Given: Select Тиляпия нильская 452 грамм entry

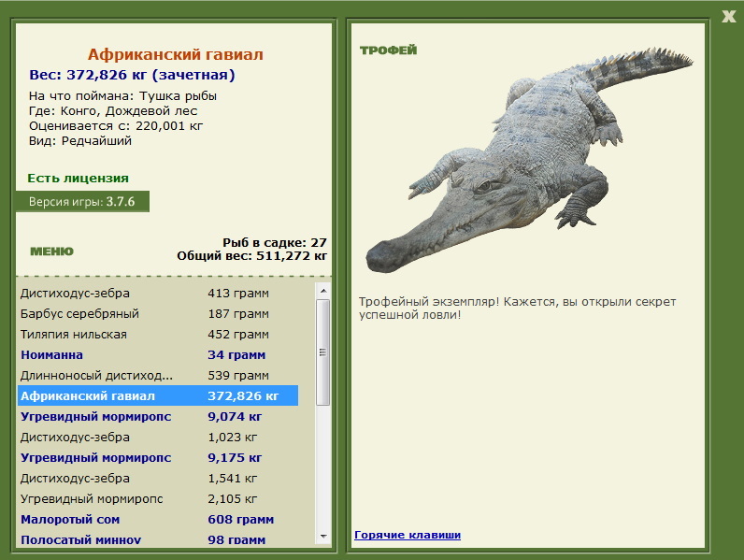Looking at the screenshot, I should (158, 335).
